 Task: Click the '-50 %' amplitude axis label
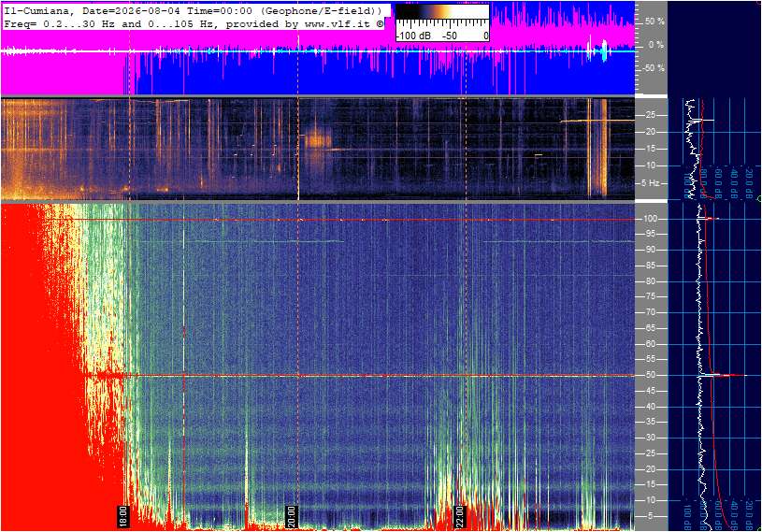pyautogui.click(x=654, y=67)
